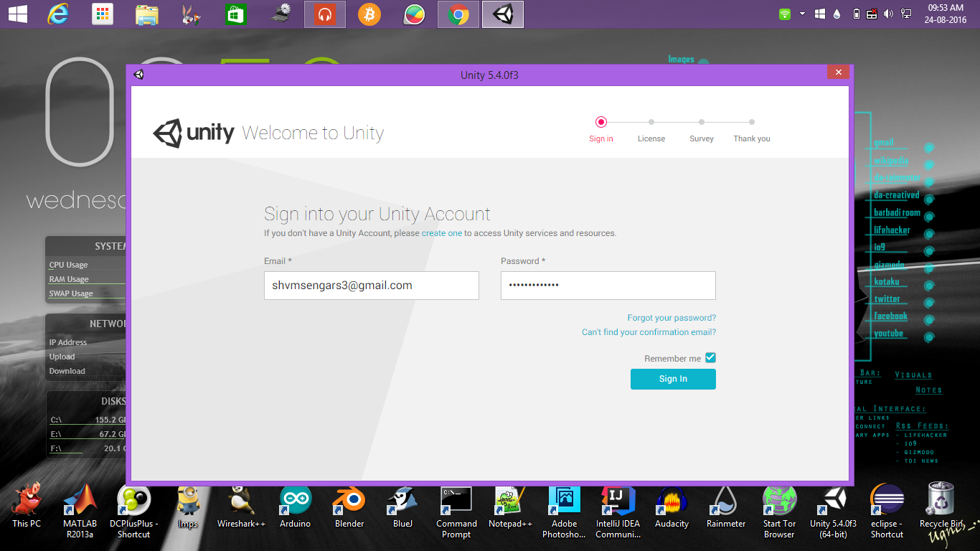Click the CPU Usage label on desktop widget
The height and width of the screenshot is (551, 980).
(x=68, y=265)
